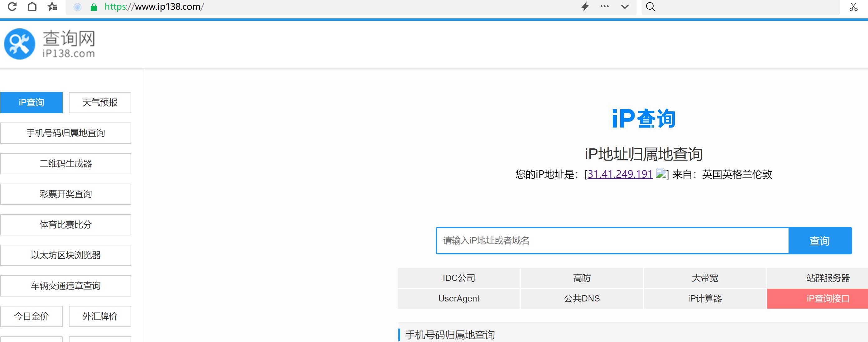Click the 31.41.249.191 IP link

(x=620, y=174)
